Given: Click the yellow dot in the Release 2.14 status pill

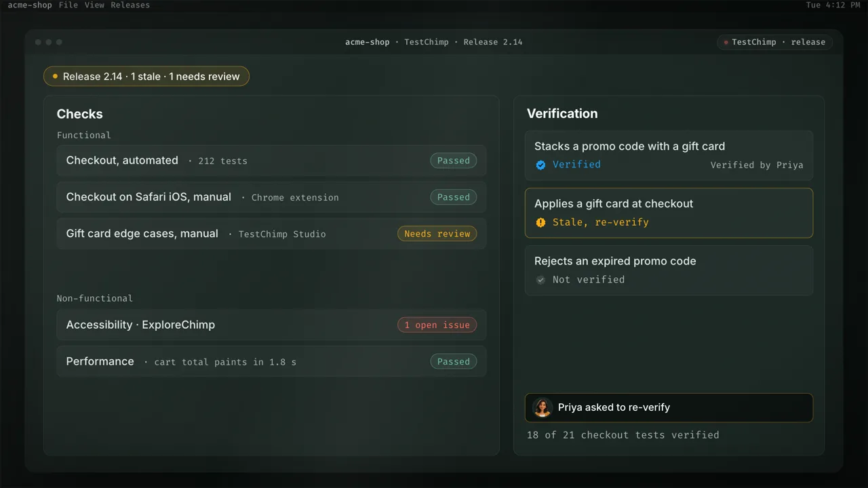Looking at the screenshot, I should click(x=55, y=77).
